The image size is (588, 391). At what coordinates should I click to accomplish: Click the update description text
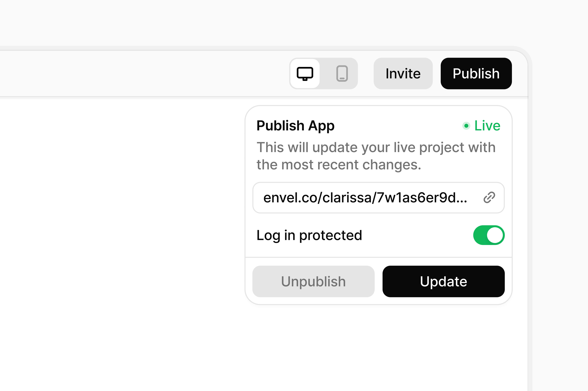[376, 156]
